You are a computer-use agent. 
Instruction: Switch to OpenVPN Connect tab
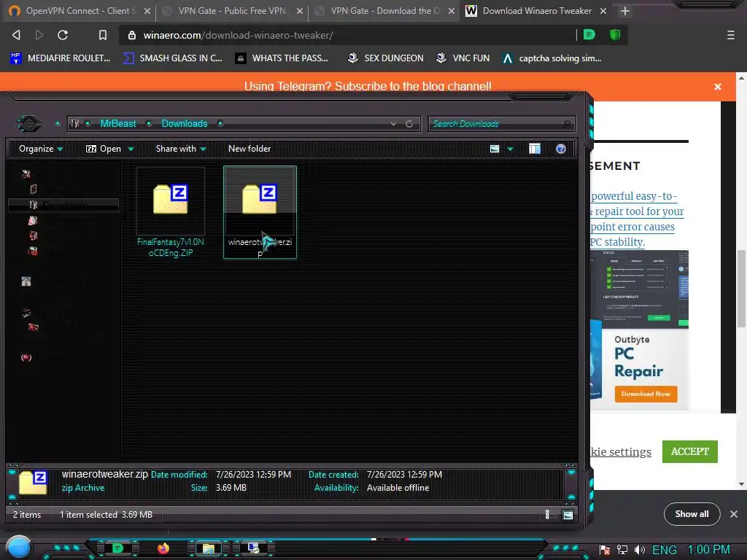pos(77,10)
